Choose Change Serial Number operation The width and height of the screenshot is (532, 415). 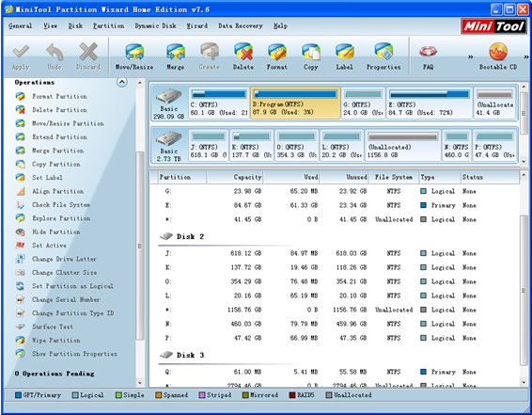click(x=57, y=299)
